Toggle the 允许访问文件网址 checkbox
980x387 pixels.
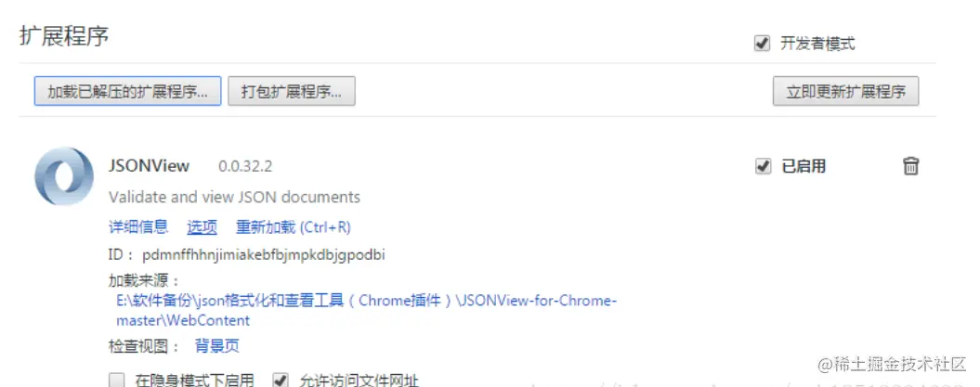point(281,381)
